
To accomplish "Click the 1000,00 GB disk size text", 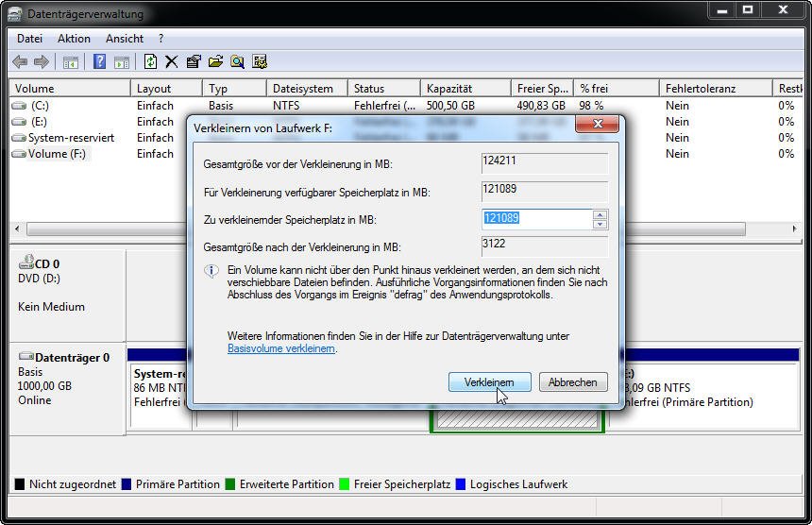I will coord(44,386).
